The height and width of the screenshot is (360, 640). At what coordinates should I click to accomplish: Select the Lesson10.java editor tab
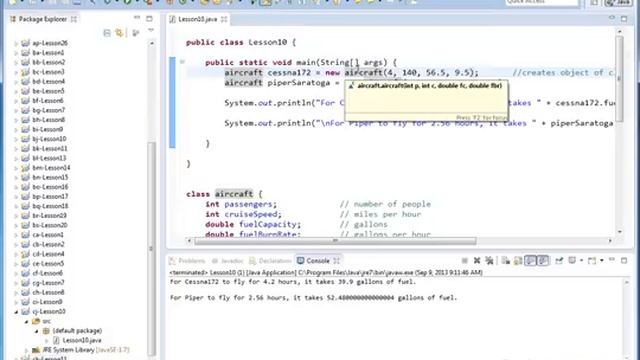click(x=198, y=19)
